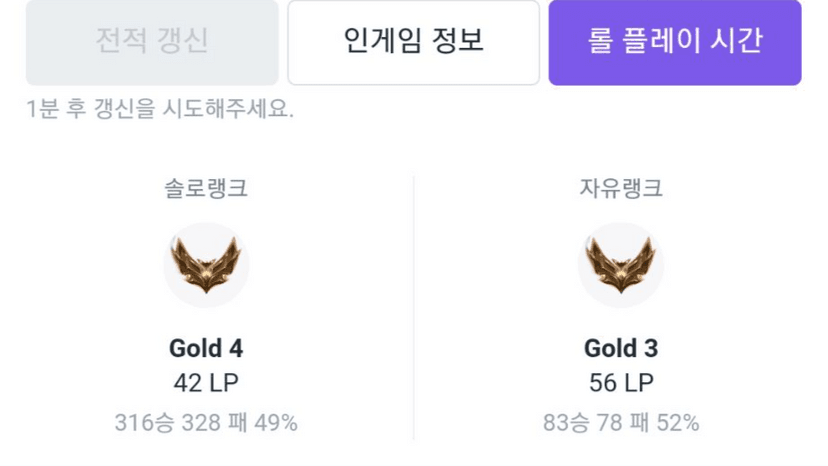Screen dimensions: 828x466
Task: Click the 52% flex win rate
Action: click(x=678, y=423)
